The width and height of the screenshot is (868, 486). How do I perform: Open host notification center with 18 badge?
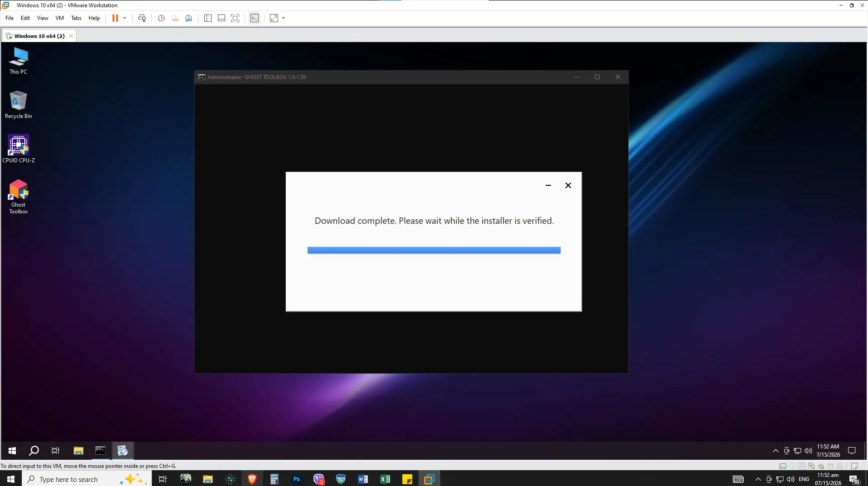tap(854, 480)
